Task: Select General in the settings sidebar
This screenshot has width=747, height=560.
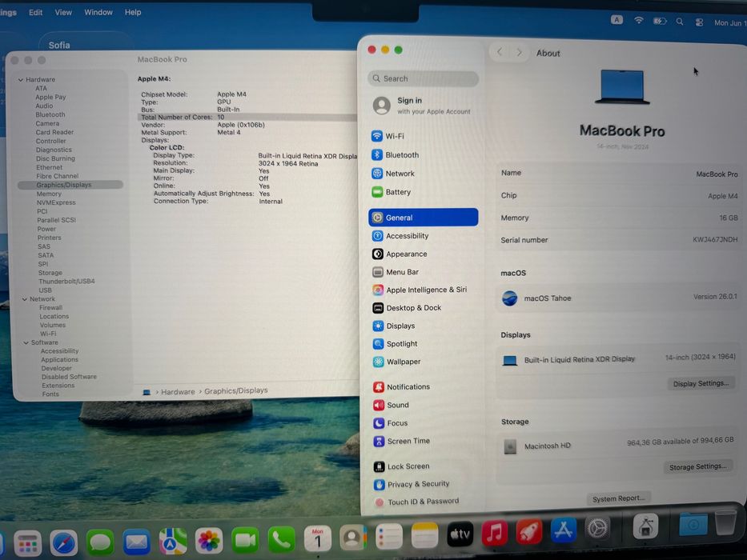Action: pos(423,218)
